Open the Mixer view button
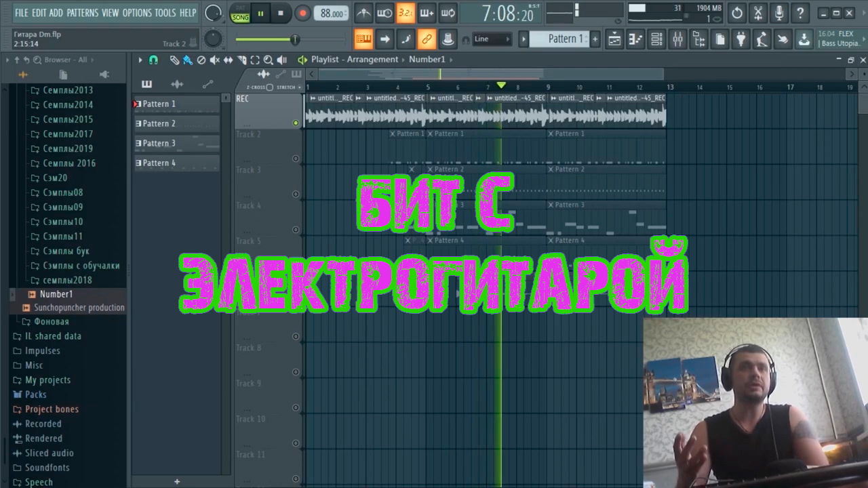Viewport: 868px width, 488px height. [x=677, y=39]
